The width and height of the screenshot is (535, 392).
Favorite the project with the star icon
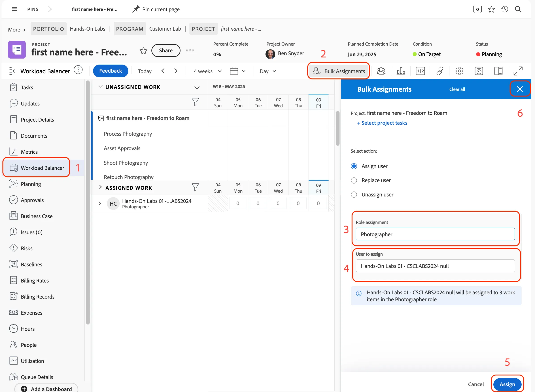point(143,51)
